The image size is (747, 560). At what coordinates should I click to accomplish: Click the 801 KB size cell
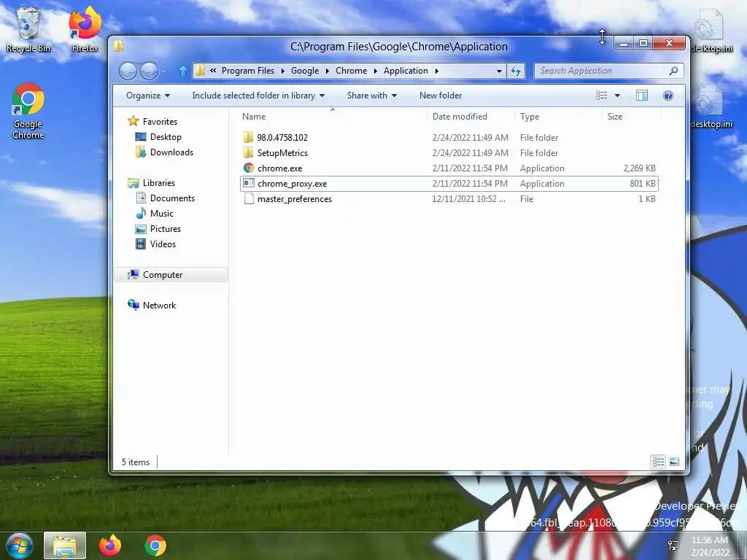[642, 183]
